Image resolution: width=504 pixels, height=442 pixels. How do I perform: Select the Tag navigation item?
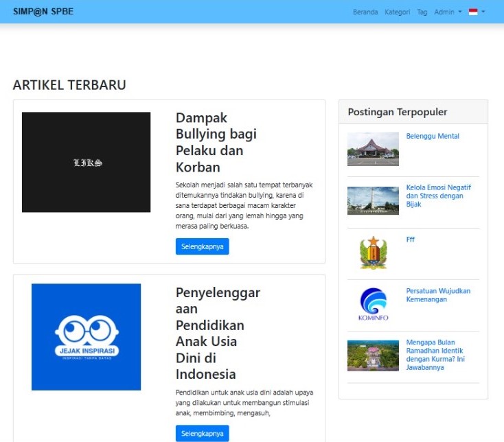tap(422, 12)
